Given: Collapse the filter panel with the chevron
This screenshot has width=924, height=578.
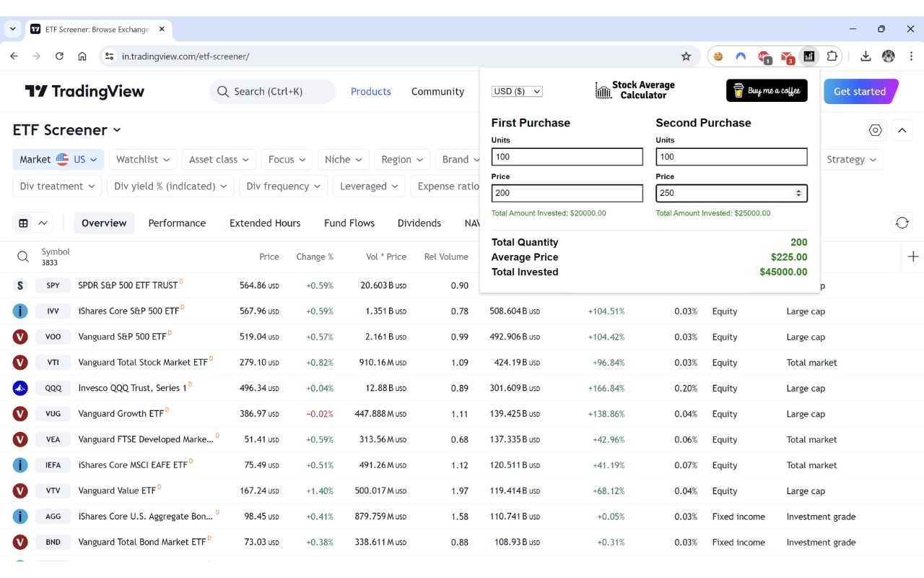Looking at the screenshot, I should pyautogui.click(x=902, y=130).
